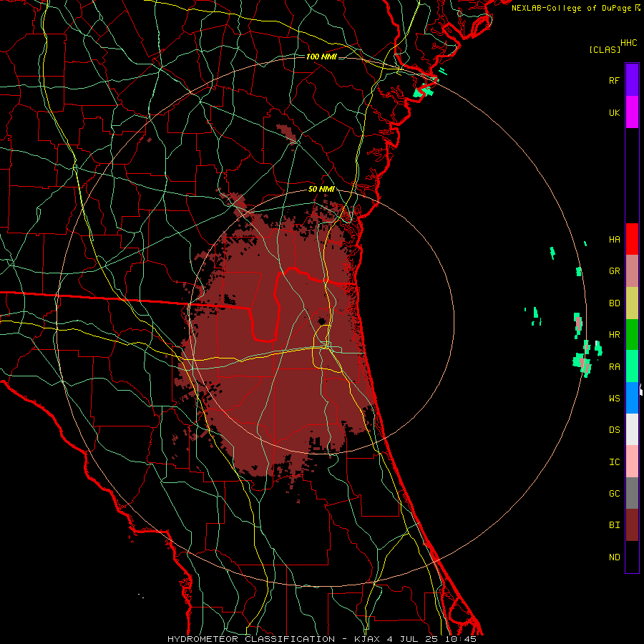This screenshot has width=644, height=644.
Task: Click the BI legend label
Action: click(x=614, y=525)
